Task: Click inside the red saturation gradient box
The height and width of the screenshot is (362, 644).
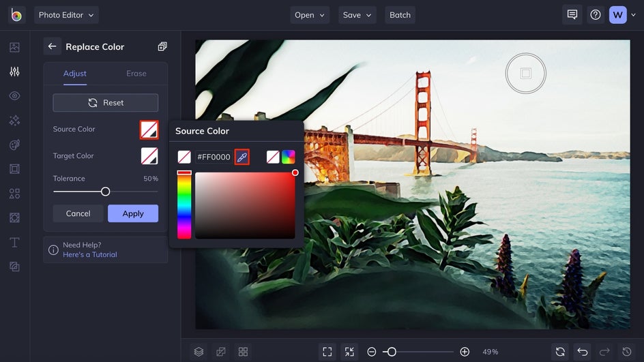Action: (245, 205)
